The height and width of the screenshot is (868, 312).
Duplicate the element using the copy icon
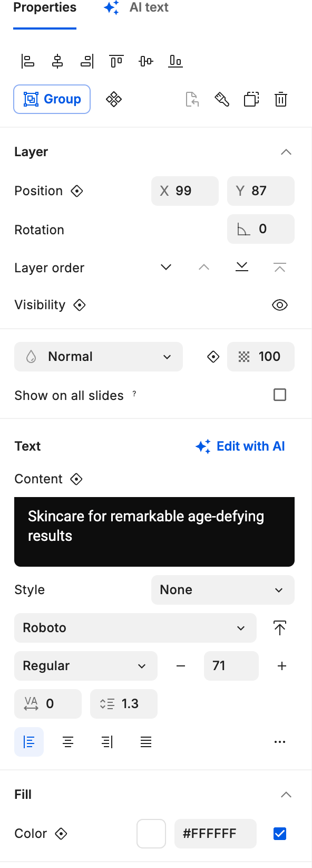(x=251, y=99)
